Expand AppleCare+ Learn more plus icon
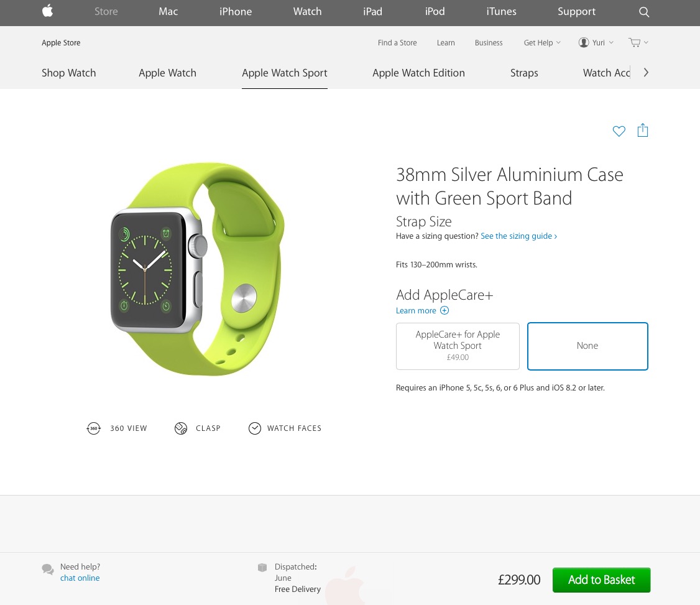 (x=444, y=310)
